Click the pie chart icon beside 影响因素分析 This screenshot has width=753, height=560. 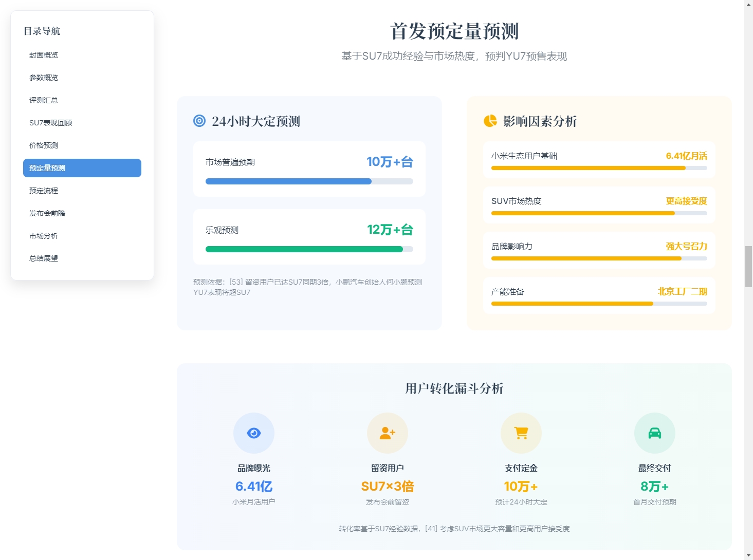[x=490, y=121]
